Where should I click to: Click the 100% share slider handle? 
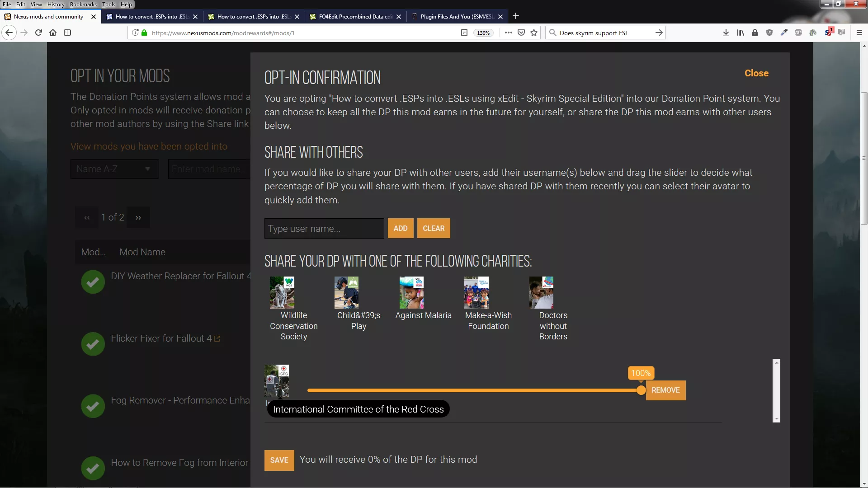click(641, 390)
